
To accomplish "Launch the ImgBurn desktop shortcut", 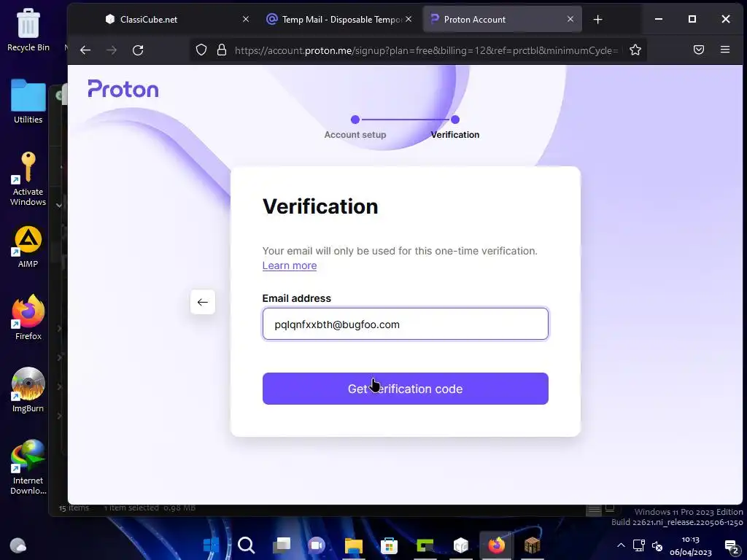I will [x=28, y=389].
